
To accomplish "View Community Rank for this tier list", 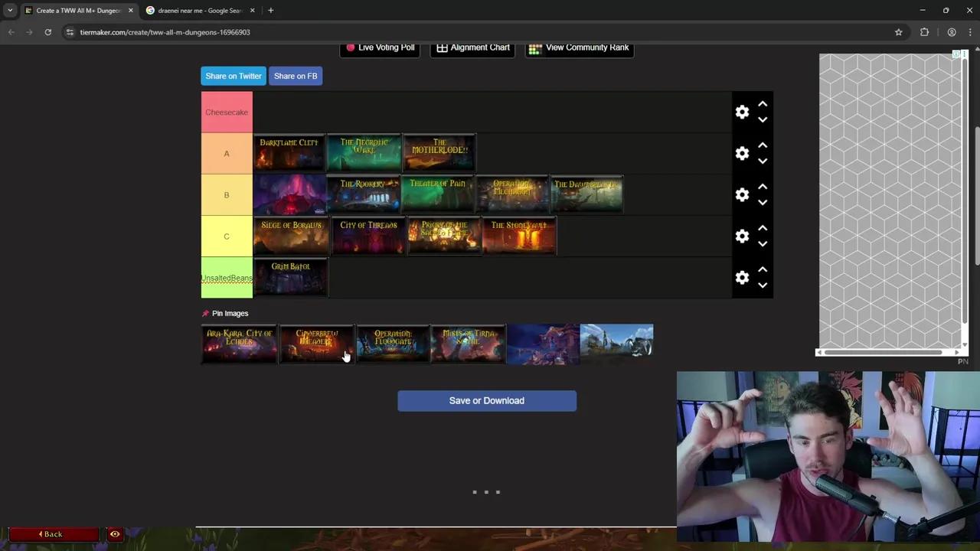I will [580, 47].
